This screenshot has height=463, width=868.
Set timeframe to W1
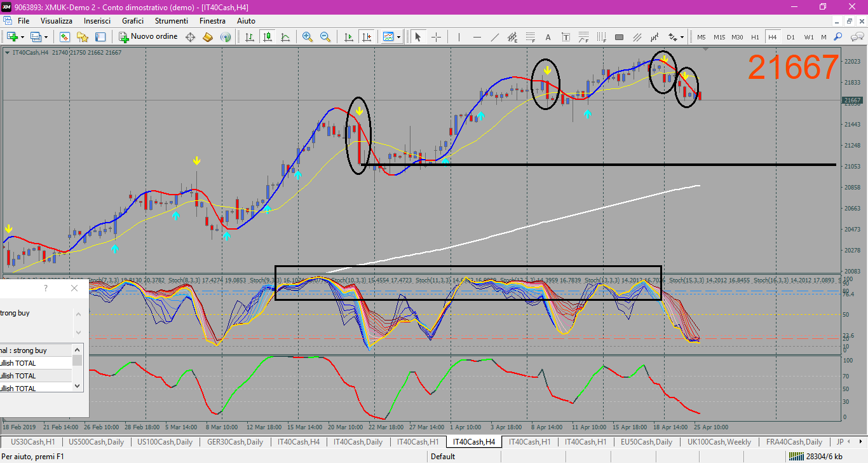pyautogui.click(x=809, y=37)
